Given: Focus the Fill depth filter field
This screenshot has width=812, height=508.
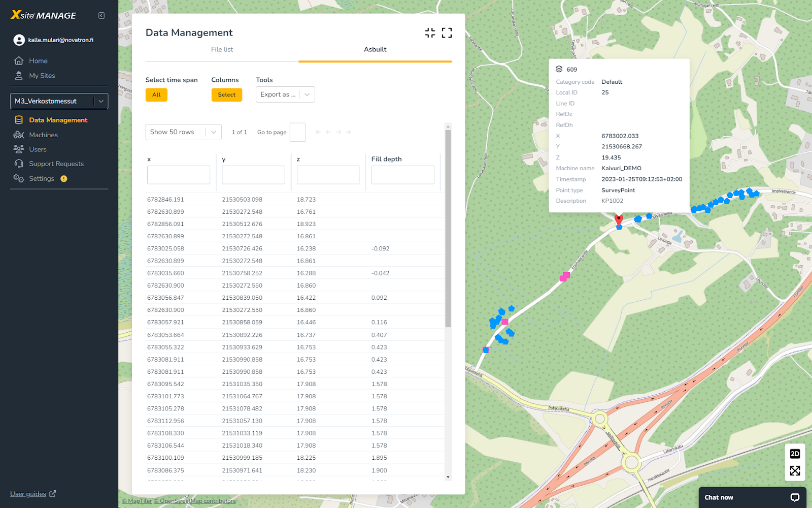Looking at the screenshot, I should pos(402,175).
